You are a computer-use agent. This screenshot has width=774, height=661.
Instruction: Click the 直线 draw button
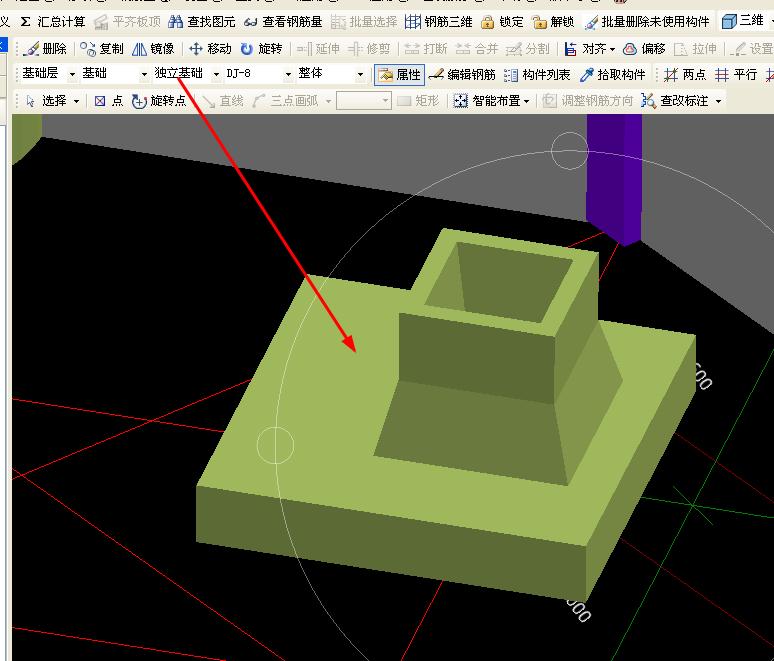pos(223,101)
